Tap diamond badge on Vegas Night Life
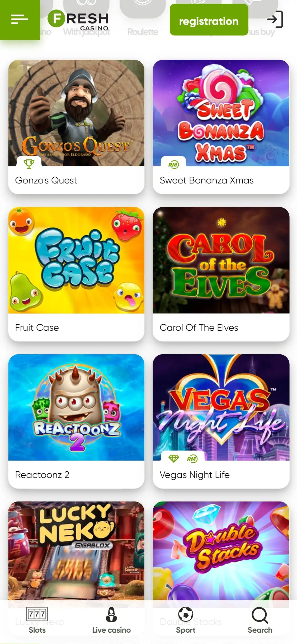The image size is (297, 644). click(x=174, y=458)
